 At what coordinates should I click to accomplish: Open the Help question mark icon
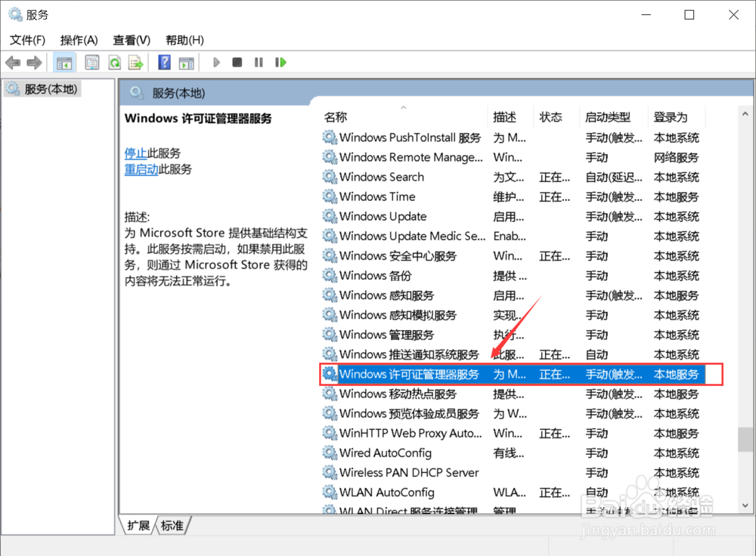point(164,63)
